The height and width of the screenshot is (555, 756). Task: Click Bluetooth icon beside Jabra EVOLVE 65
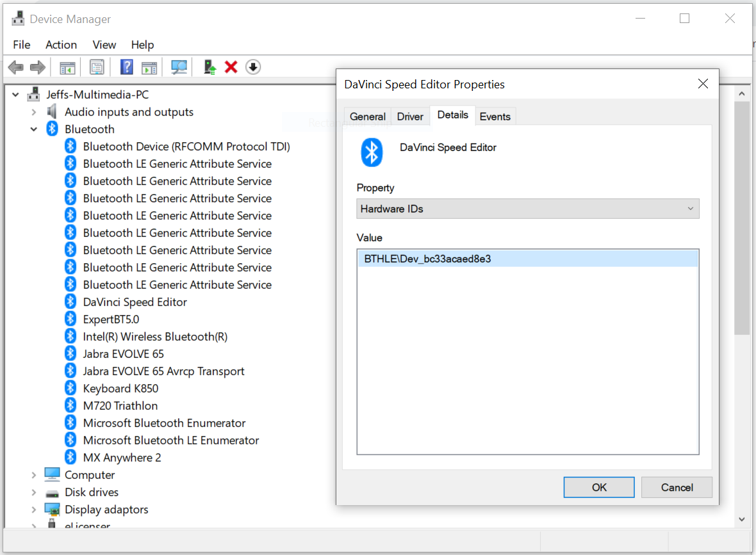pos(70,353)
